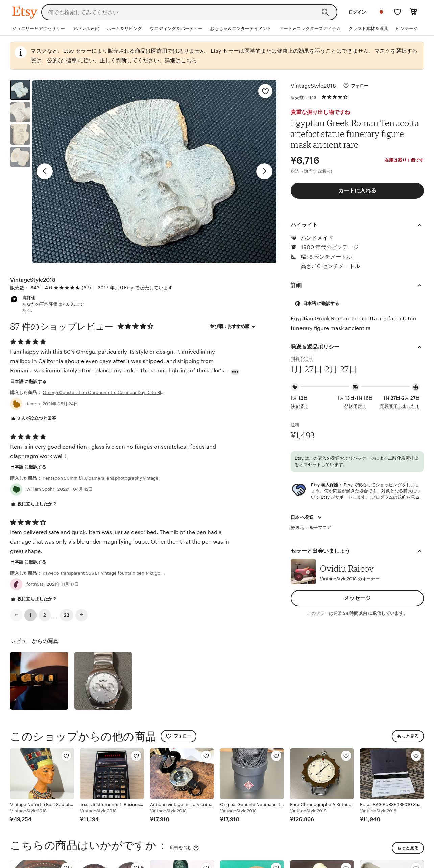Viewport: 434px width, 868px height.
Task: Select second product thumbnail image
Action: tap(20, 112)
